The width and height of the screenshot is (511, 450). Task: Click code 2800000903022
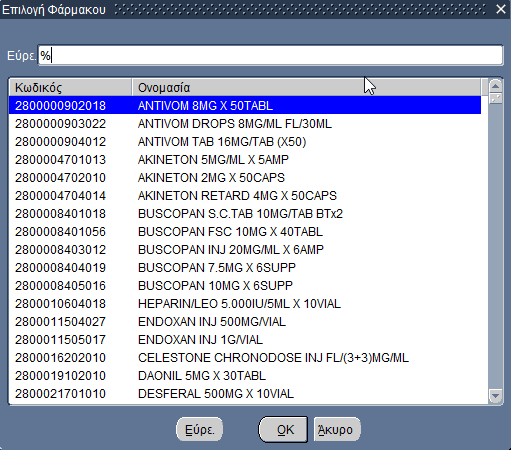[60, 124]
